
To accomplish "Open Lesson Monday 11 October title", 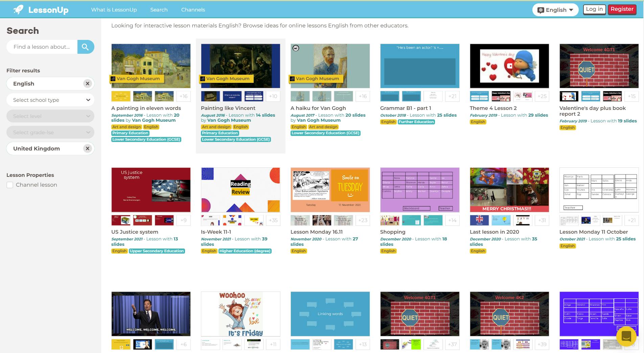I will pos(594,232).
